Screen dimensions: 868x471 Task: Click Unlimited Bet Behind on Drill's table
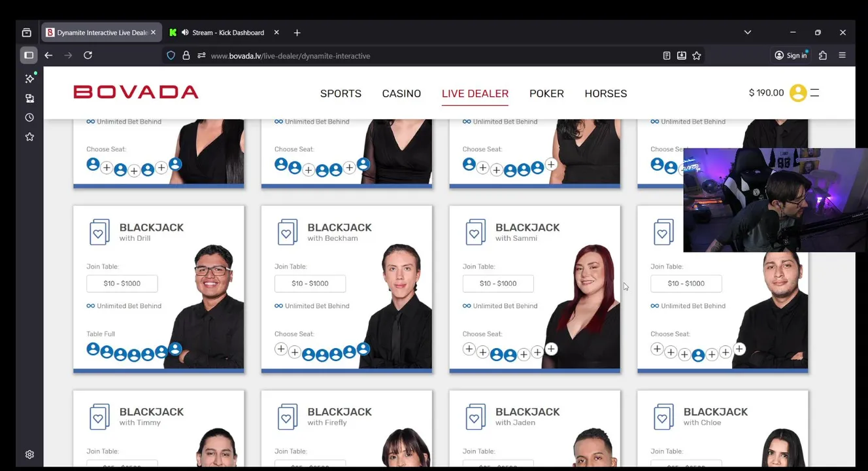coord(124,306)
